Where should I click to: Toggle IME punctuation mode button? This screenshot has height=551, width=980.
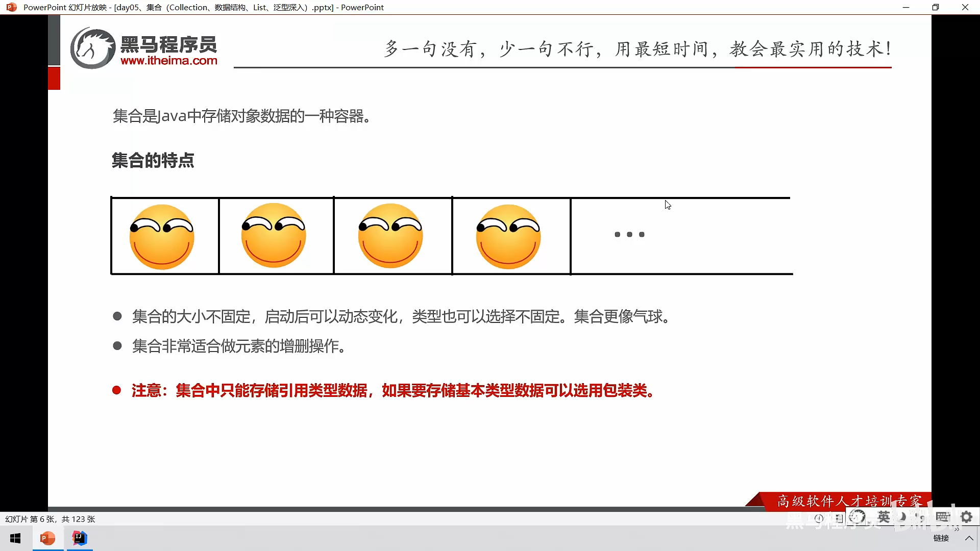(920, 518)
